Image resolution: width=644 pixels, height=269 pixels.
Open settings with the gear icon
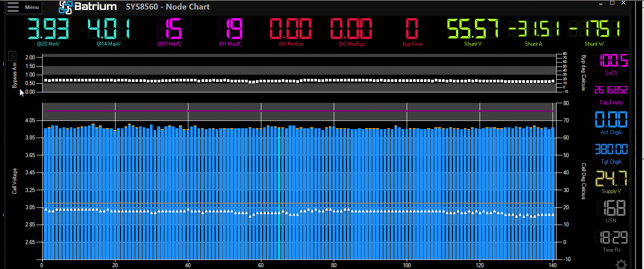click(621, 264)
